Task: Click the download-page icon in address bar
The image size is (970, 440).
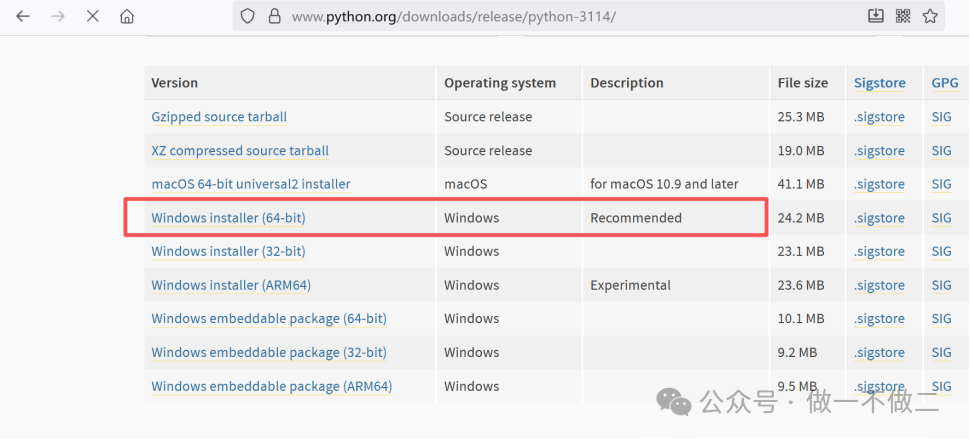Action: pos(875,16)
